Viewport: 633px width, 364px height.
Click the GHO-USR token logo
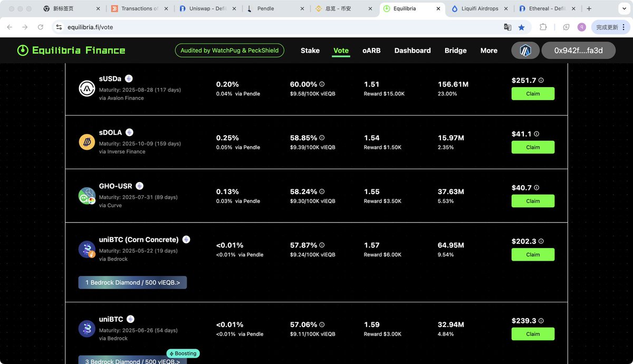tap(87, 196)
